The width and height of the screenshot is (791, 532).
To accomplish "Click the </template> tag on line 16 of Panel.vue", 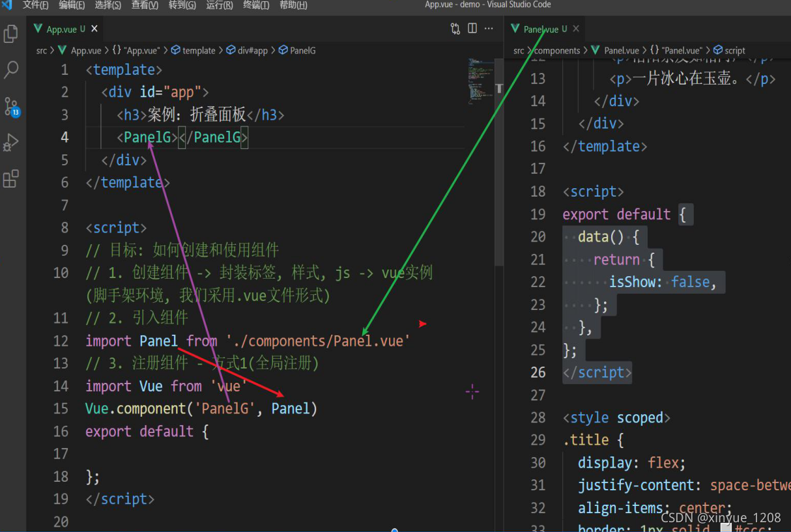I will tap(605, 147).
